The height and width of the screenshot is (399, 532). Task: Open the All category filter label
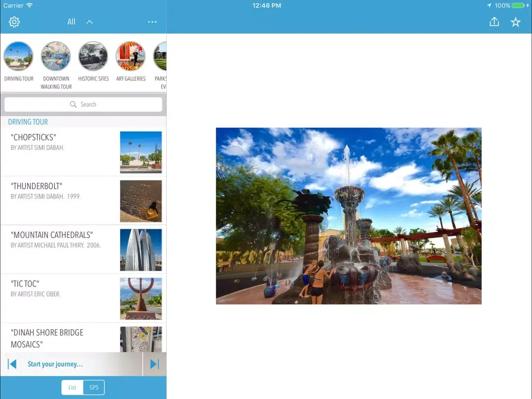tap(71, 22)
